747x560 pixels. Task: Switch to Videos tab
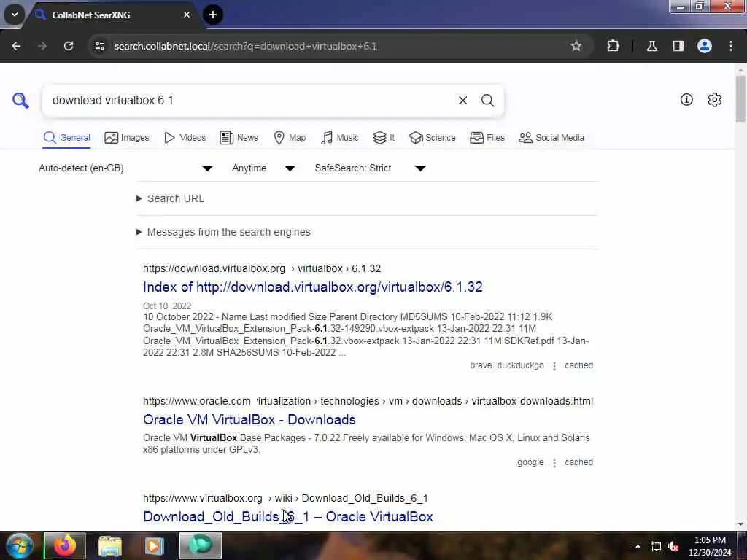coord(185,138)
